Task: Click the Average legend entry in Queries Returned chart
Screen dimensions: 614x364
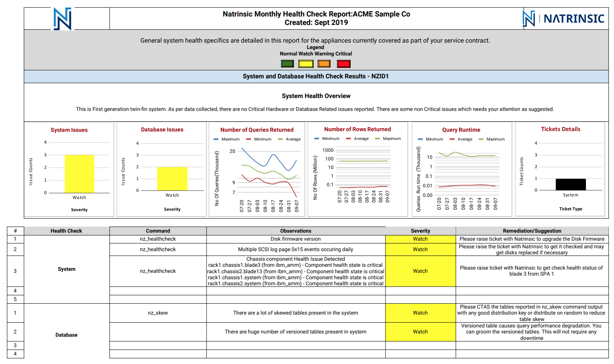Action: click(289, 139)
